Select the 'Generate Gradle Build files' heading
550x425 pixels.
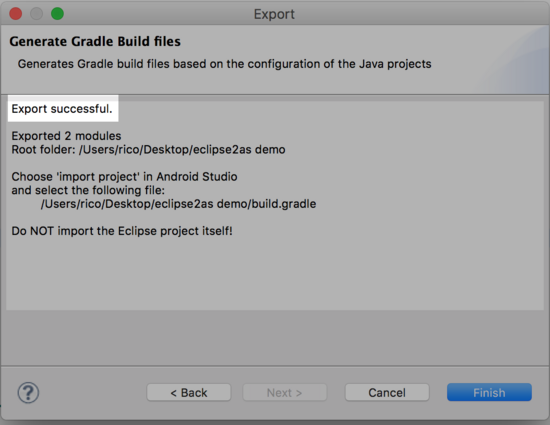coord(95,41)
